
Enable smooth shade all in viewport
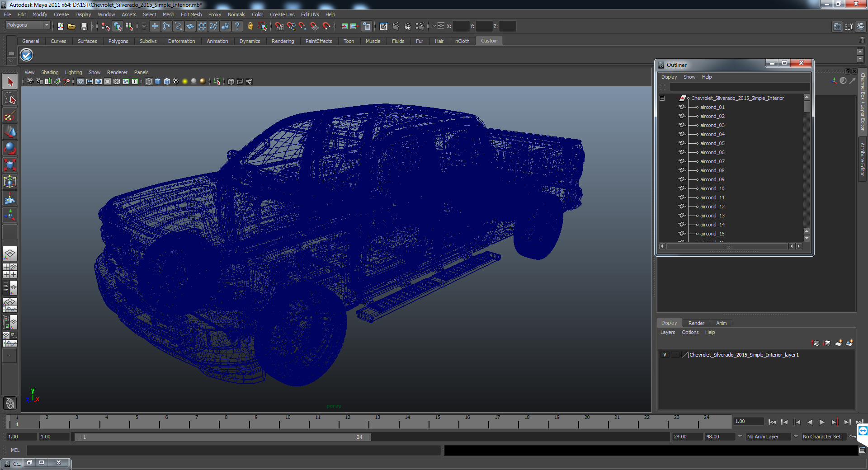pyautogui.click(x=158, y=81)
